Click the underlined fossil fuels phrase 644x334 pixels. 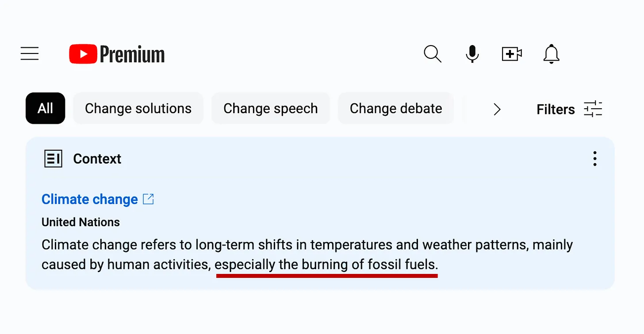[326, 265]
